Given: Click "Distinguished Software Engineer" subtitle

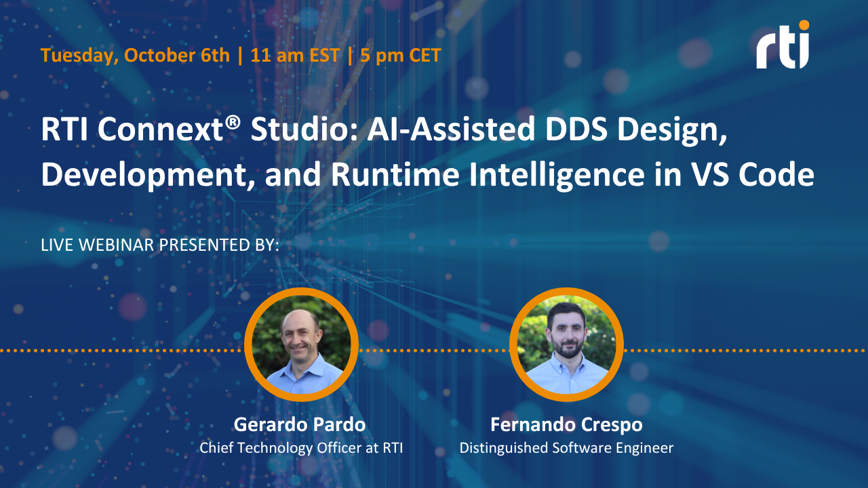Looking at the screenshot, I should [x=567, y=448].
